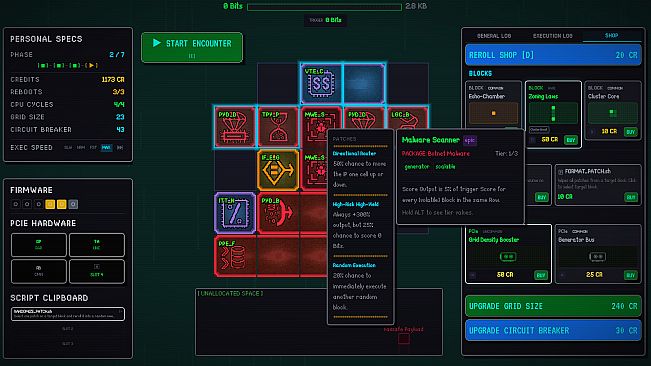Select the script in clipboard slot 1
This screenshot has width=651, height=366.
(68, 314)
